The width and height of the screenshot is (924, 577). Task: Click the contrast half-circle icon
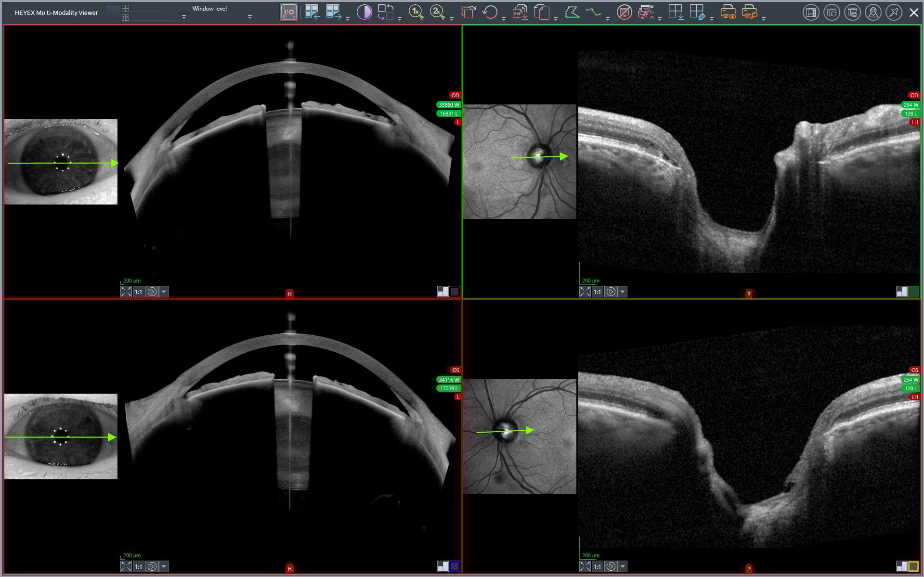364,13
